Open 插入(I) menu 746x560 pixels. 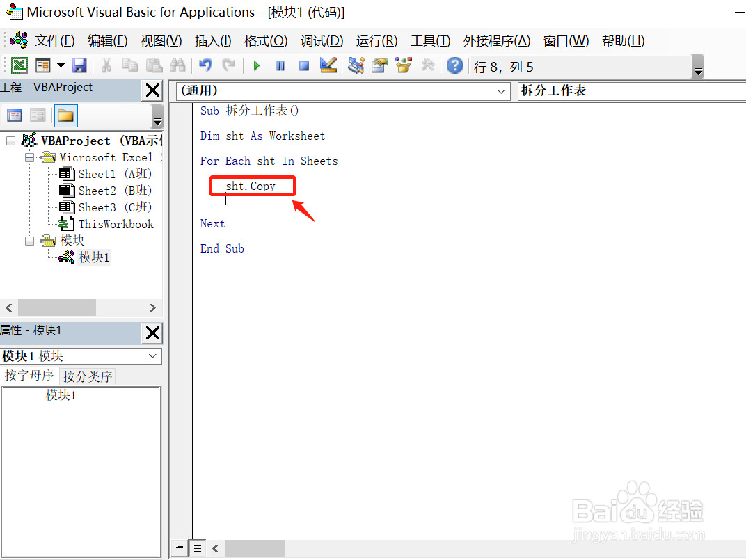213,41
